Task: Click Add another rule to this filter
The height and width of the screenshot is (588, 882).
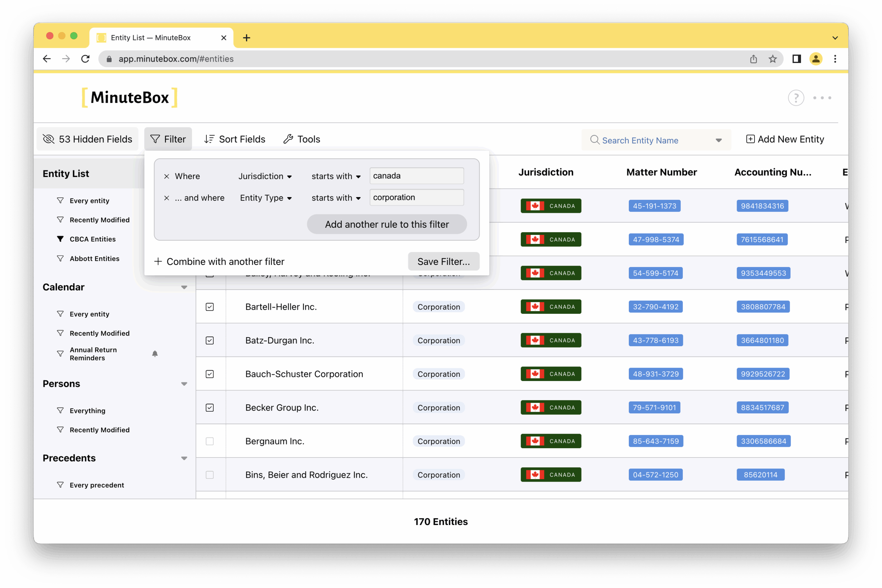Action: click(x=387, y=224)
